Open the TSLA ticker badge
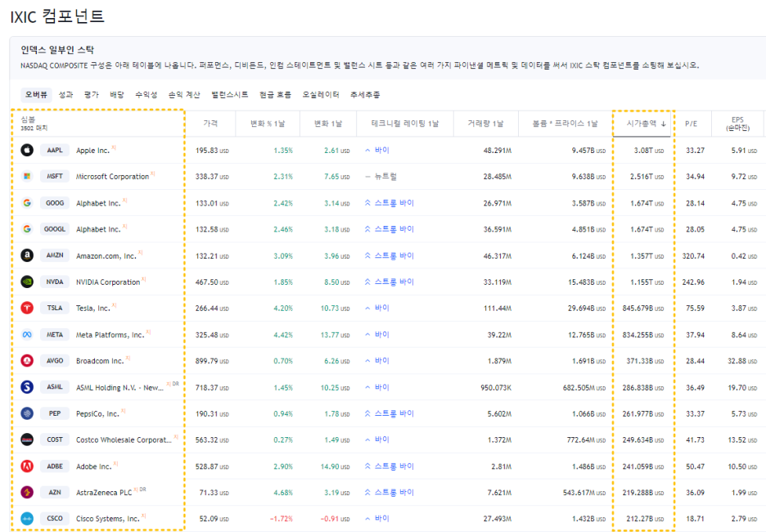Viewport: 766px width, 532px height. (55, 308)
